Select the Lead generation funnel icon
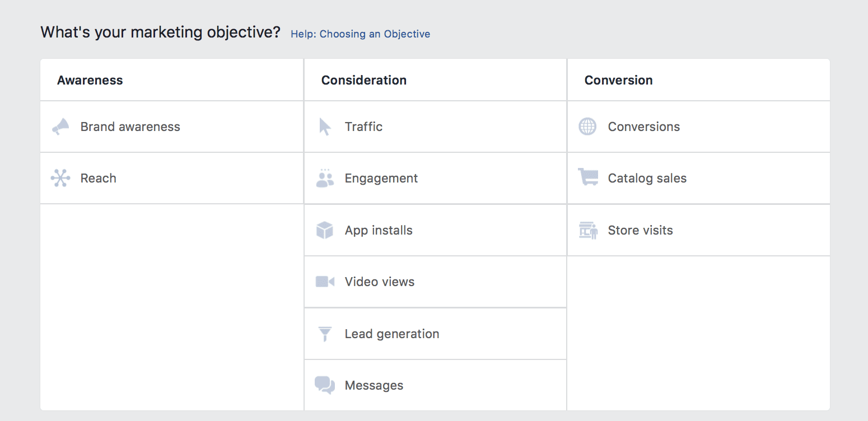 tap(325, 334)
